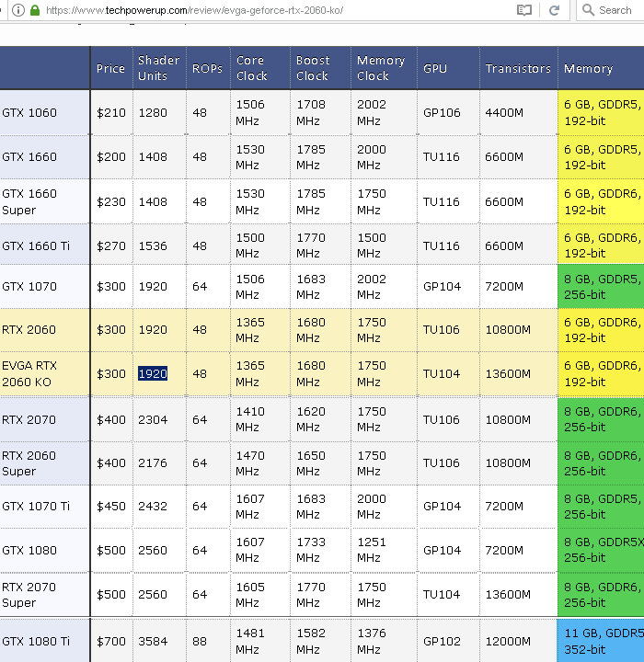Screen dimensions: 644x662
Task: Click the $230 price cell
Action: [x=111, y=201]
